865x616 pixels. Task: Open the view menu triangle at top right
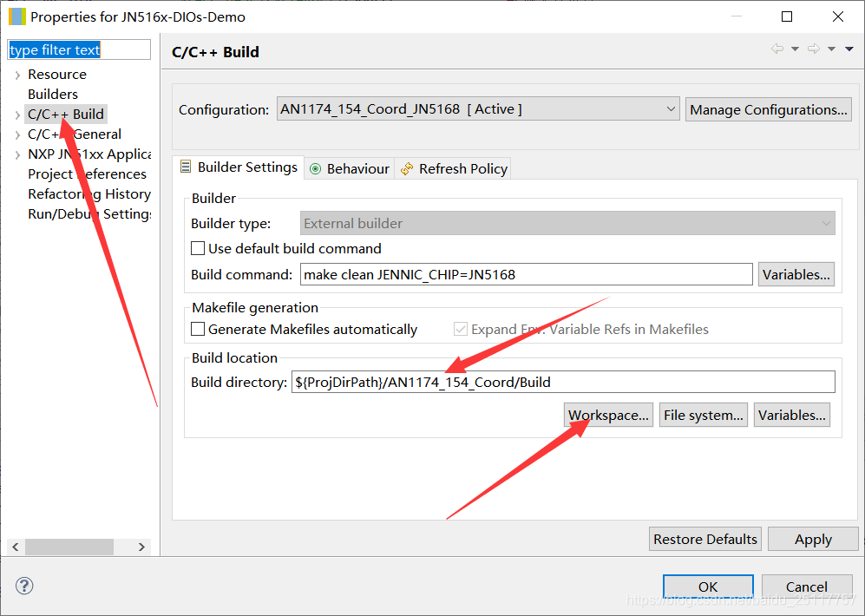849,49
